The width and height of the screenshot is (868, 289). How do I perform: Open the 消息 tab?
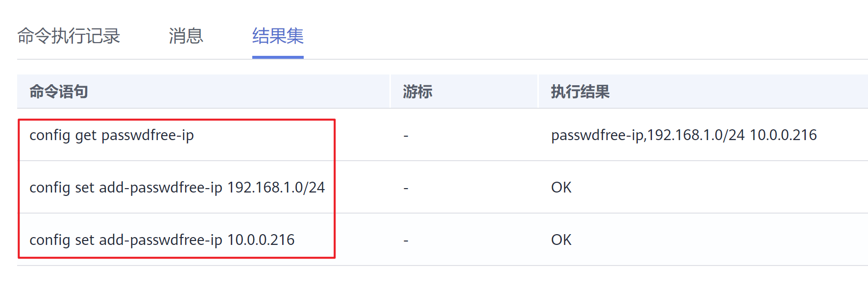185,36
